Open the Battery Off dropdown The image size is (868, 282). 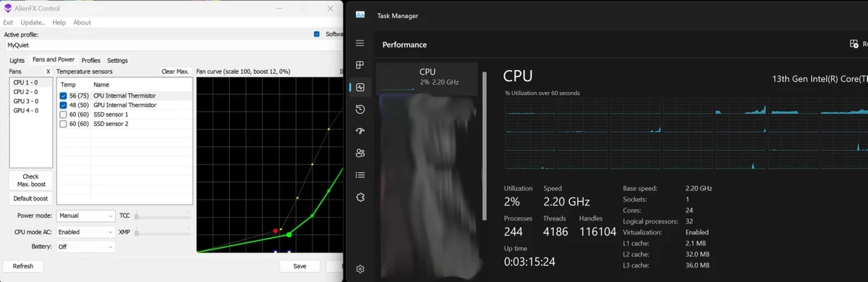click(x=85, y=247)
